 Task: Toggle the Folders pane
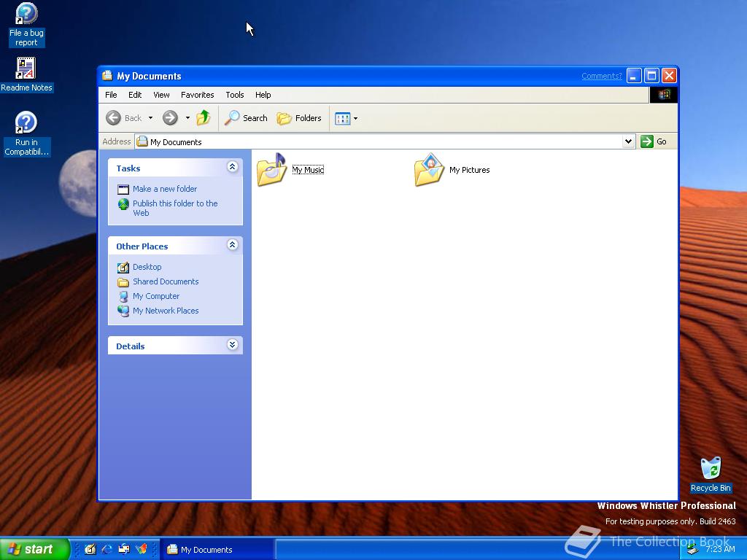(299, 117)
